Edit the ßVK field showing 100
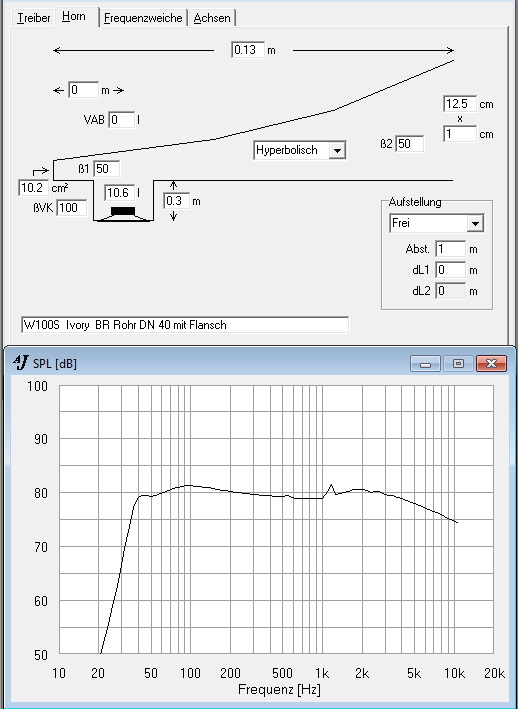 click(71, 208)
